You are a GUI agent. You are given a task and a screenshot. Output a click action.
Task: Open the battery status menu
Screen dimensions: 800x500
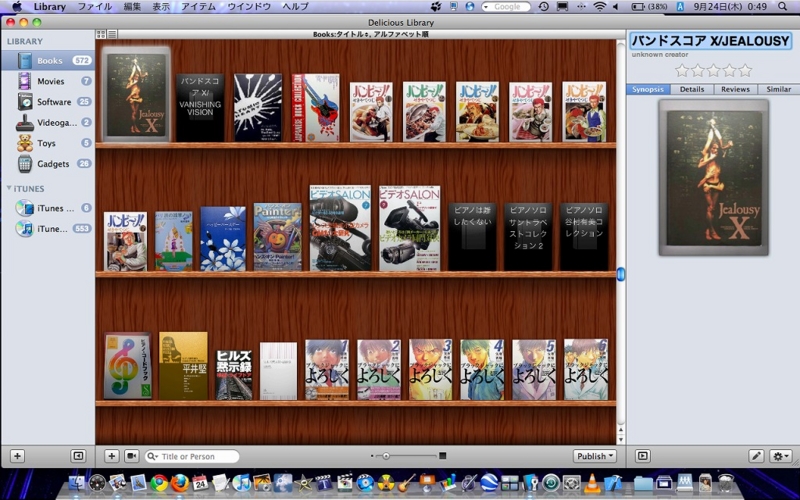[650, 7]
